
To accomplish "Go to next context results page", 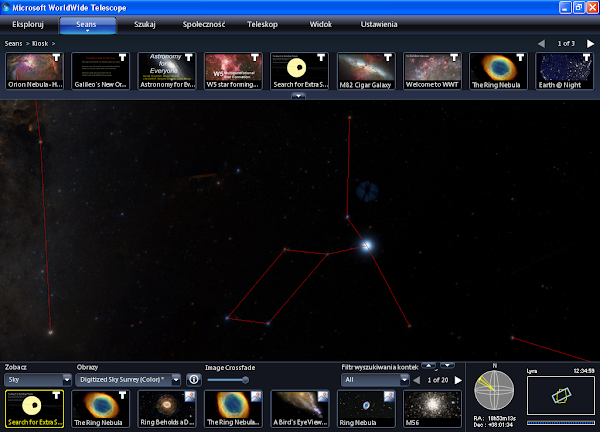I will tap(458, 380).
